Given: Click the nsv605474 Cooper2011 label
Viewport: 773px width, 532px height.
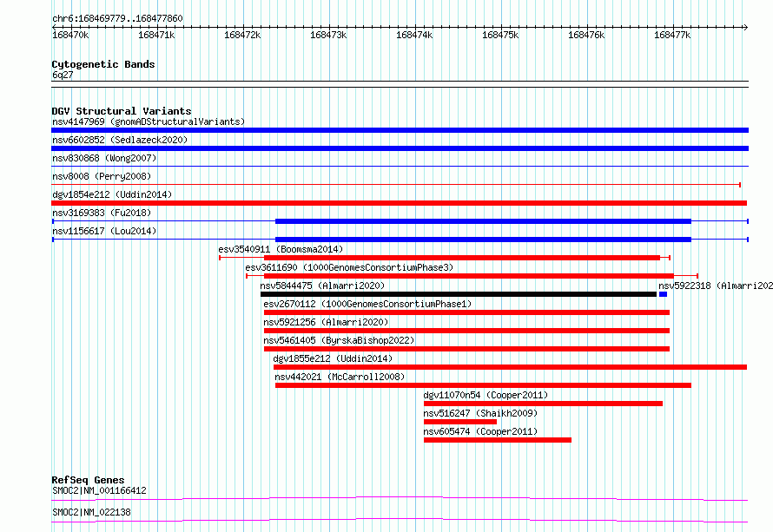Looking at the screenshot, I should coord(480,431).
